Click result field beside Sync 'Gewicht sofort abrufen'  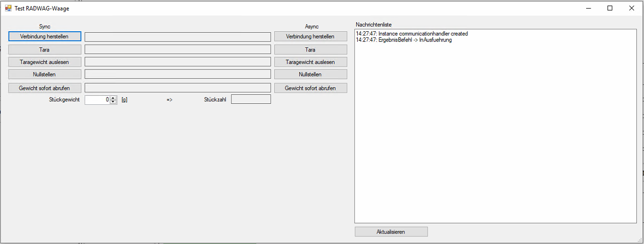pyautogui.click(x=178, y=88)
